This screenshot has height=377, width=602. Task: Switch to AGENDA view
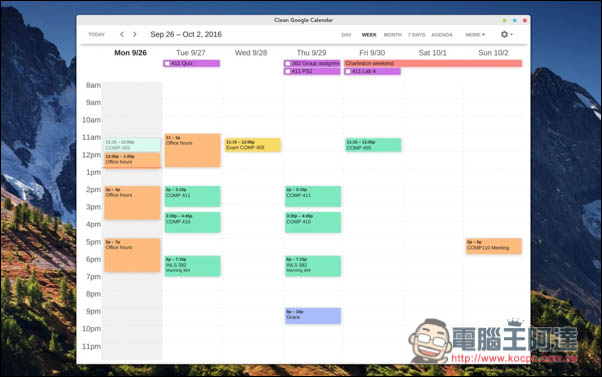(442, 35)
